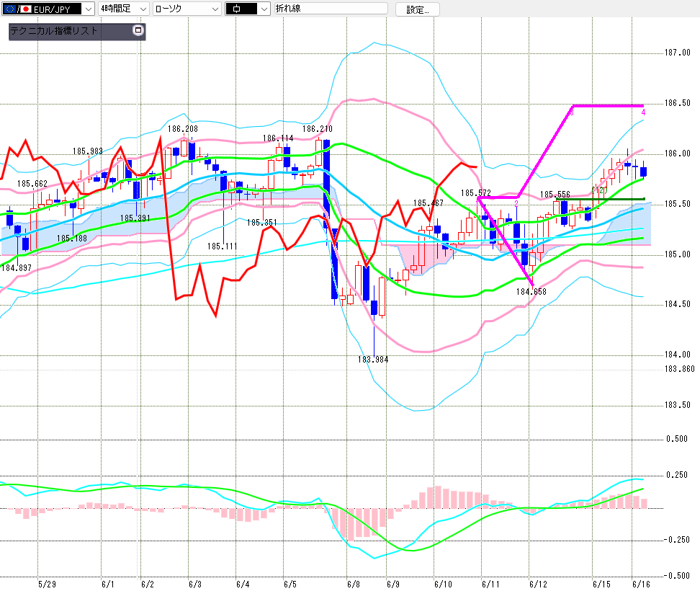
Task: Click the 184.50 price axis label
Action: click(678, 304)
